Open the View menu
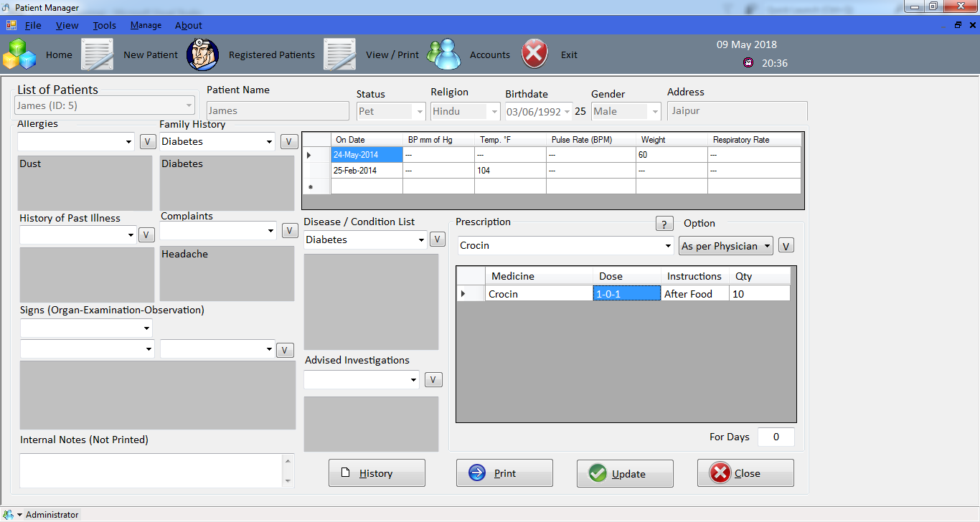The width and height of the screenshot is (980, 522). pyautogui.click(x=67, y=25)
